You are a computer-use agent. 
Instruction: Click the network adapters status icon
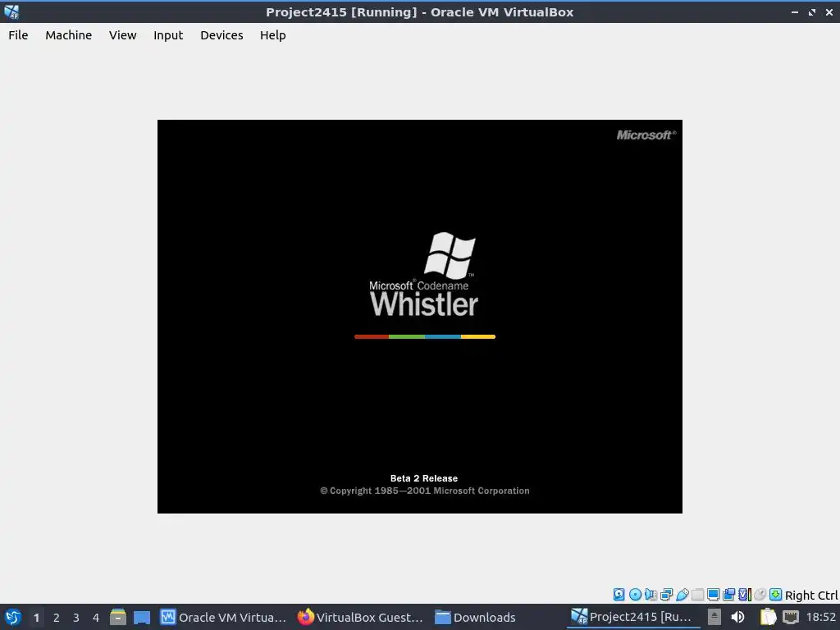tap(666, 594)
